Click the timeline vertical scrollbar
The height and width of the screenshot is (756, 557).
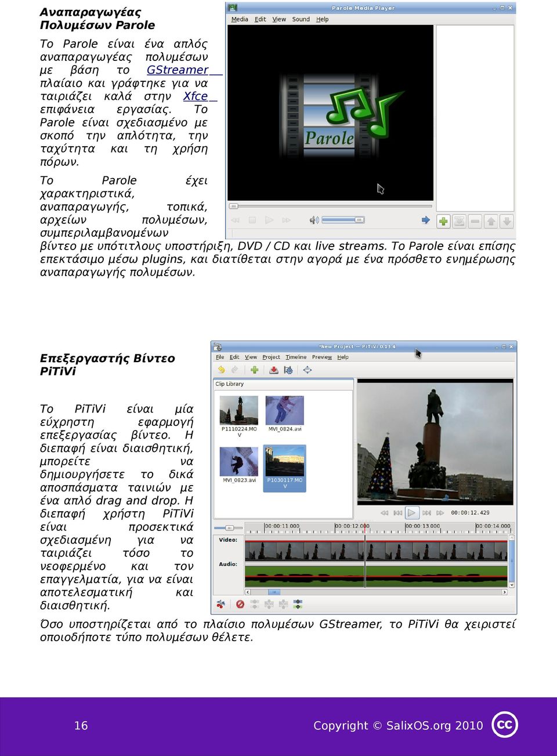[512, 561]
